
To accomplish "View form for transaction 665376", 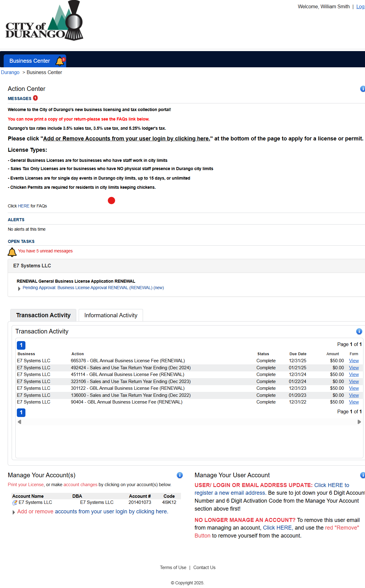I will coord(354,361).
